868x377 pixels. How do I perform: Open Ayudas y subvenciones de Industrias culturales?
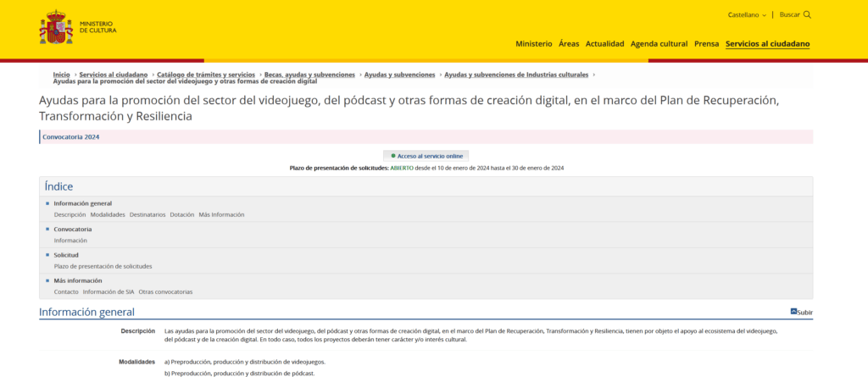pyautogui.click(x=516, y=75)
